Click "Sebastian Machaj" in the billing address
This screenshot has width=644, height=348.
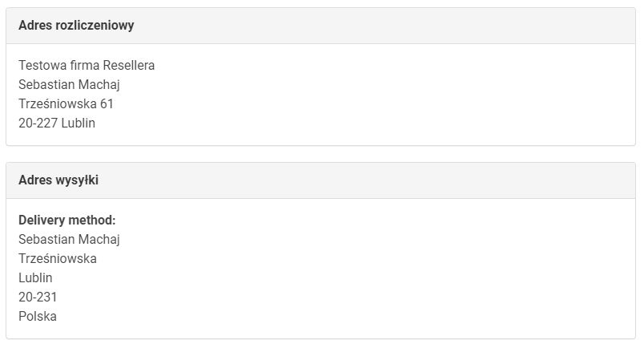click(x=69, y=84)
